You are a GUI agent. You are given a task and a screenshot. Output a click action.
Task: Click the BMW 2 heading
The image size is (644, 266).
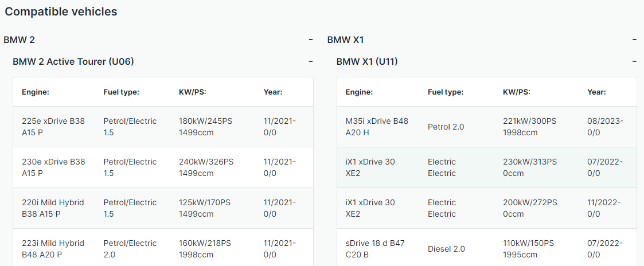pos(19,40)
